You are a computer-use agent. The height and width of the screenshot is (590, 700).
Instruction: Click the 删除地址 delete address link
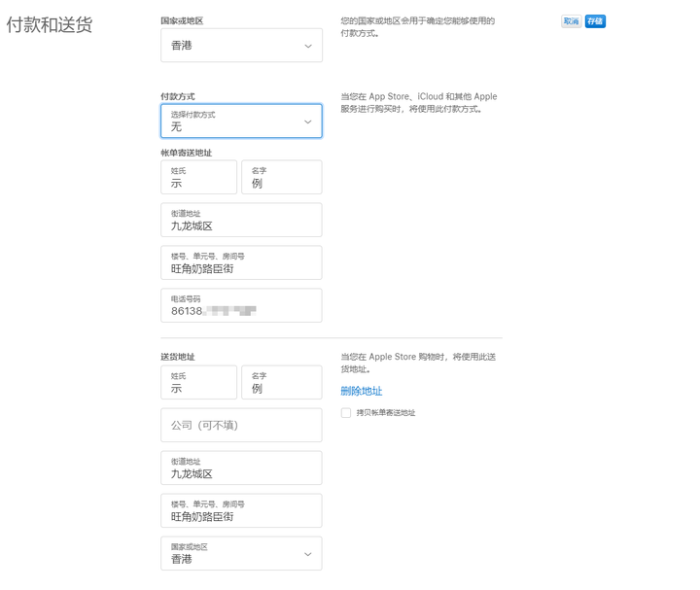coord(361,391)
